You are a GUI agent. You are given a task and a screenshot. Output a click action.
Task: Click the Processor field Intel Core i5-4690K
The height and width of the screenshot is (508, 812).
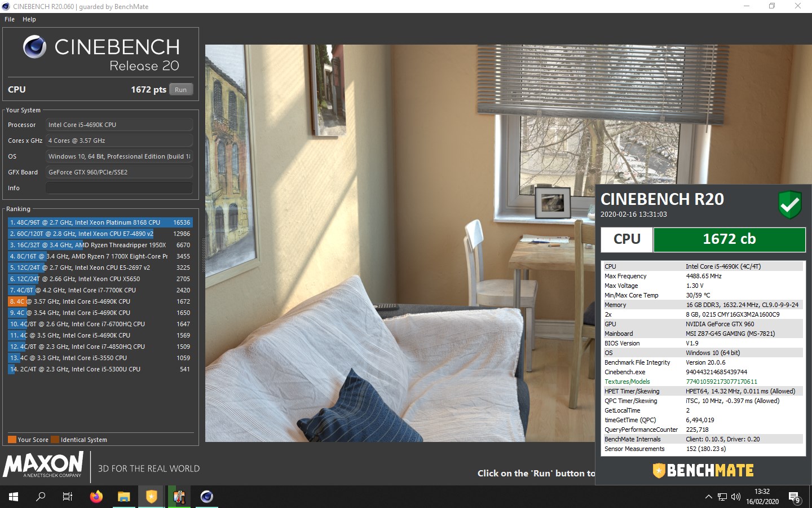click(x=119, y=125)
